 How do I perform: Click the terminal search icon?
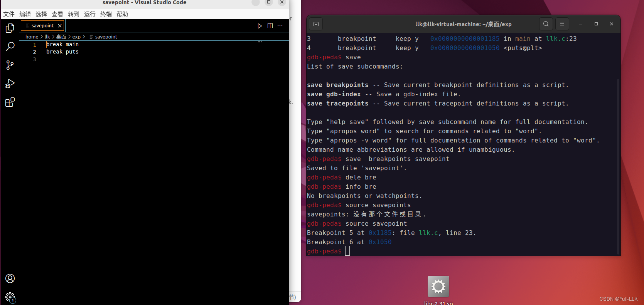pyautogui.click(x=546, y=24)
